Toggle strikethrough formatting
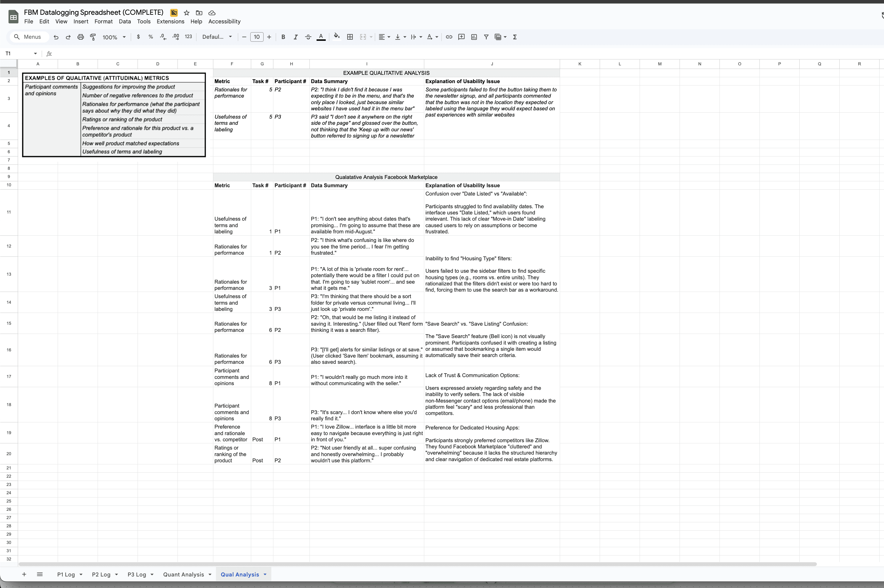Viewport: 884px width, 588px height. 308,37
